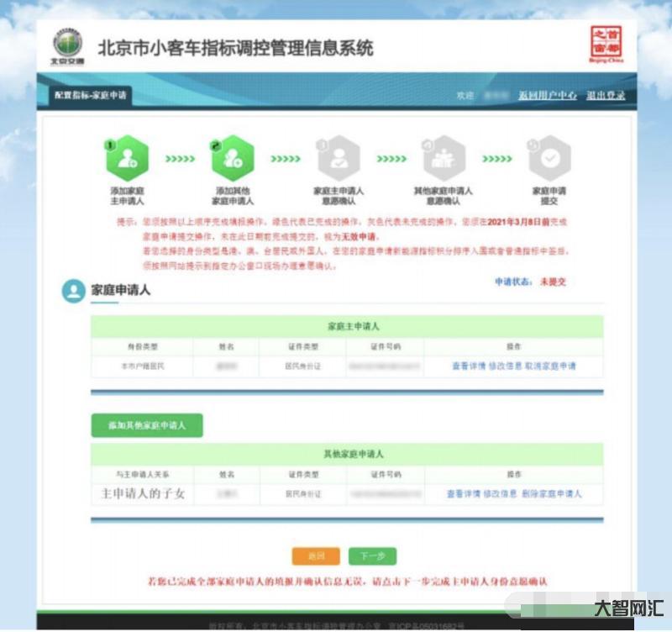The width and height of the screenshot is (672, 632).
Task: Click 查看详情 for the main applicant
Action: [x=468, y=366]
